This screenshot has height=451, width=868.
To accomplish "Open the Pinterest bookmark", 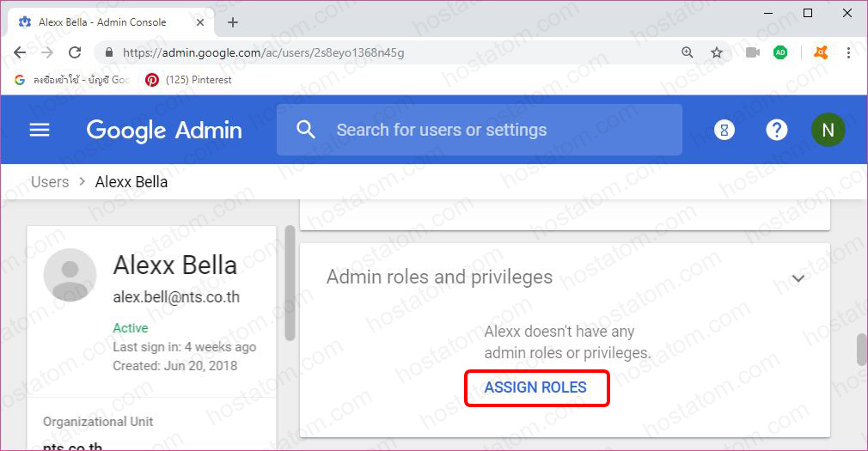I will point(189,80).
